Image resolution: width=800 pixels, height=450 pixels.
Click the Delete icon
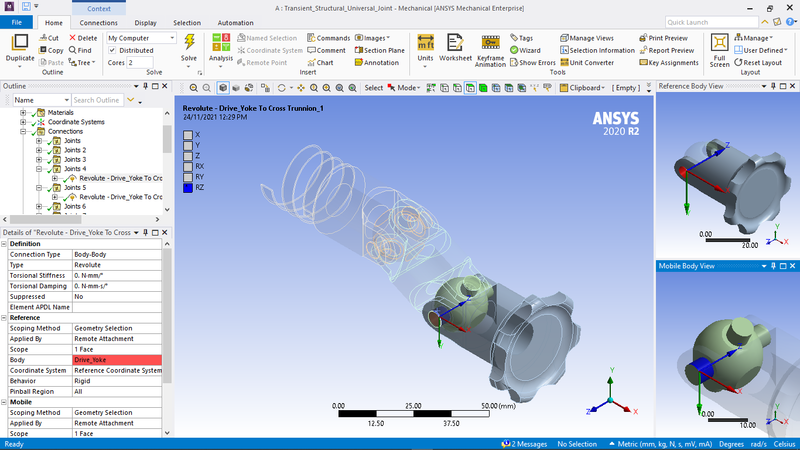click(83, 38)
